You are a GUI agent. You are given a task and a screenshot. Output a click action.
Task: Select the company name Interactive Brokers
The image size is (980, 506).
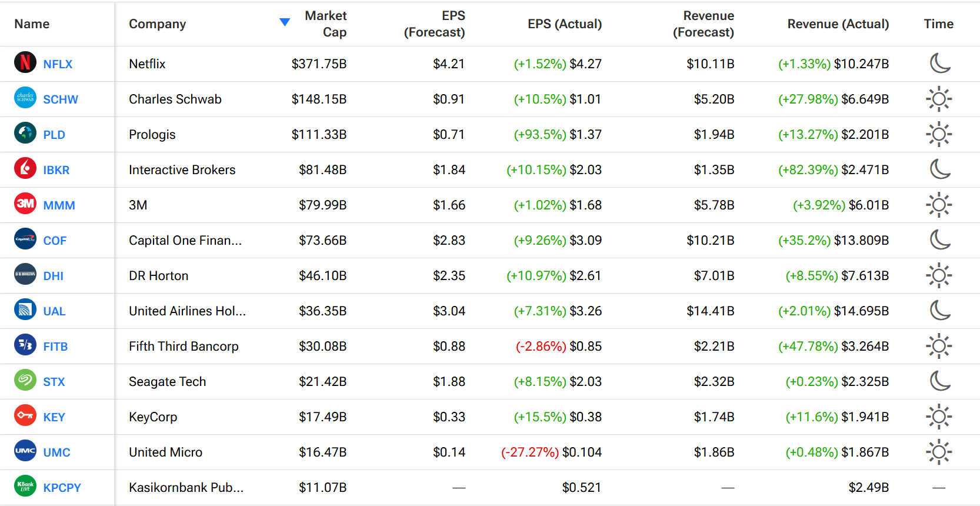tap(182, 169)
